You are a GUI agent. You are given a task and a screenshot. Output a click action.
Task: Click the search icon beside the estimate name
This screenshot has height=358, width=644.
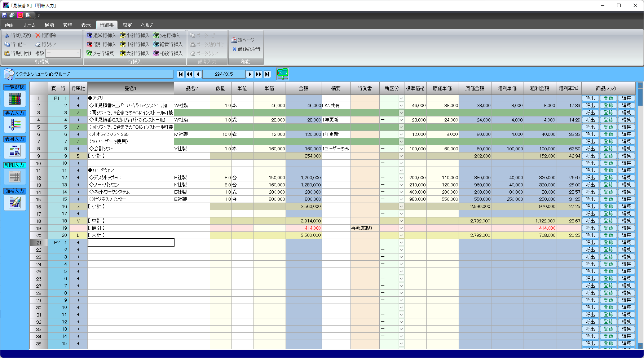click(9, 74)
